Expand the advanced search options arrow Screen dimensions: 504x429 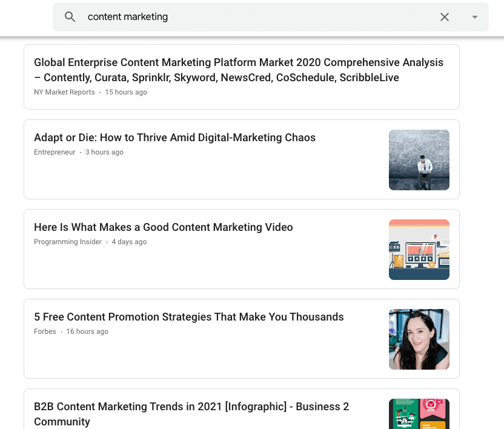click(x=475, y=17)
